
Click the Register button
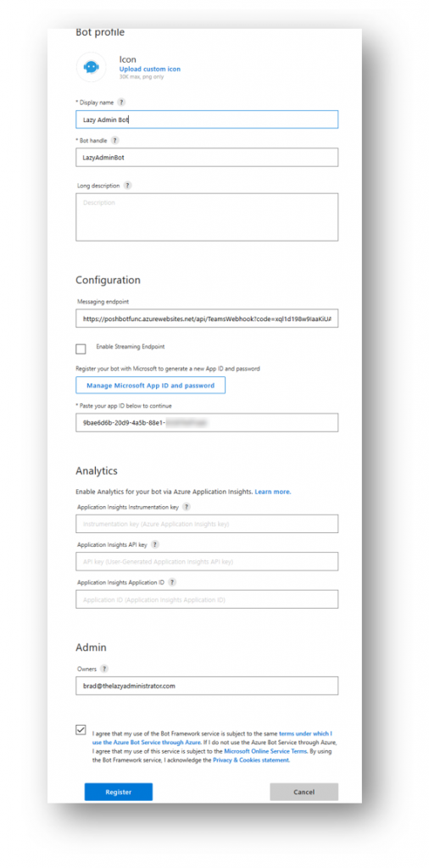pos(119,793)
